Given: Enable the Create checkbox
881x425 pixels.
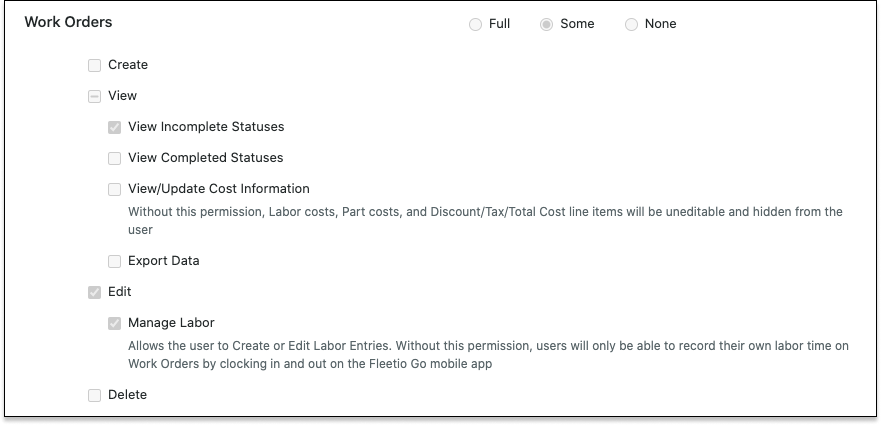Looking at the screenshot, I should coord(94,66).
